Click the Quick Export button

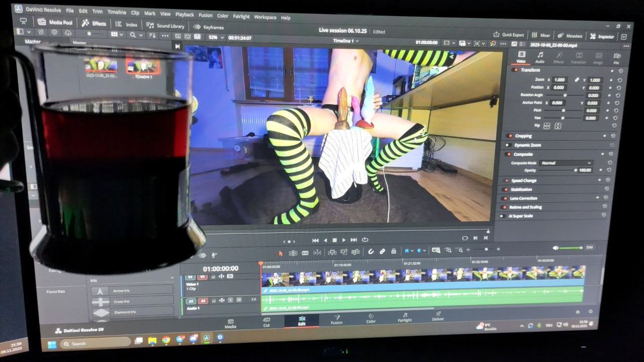coord(509,35)
